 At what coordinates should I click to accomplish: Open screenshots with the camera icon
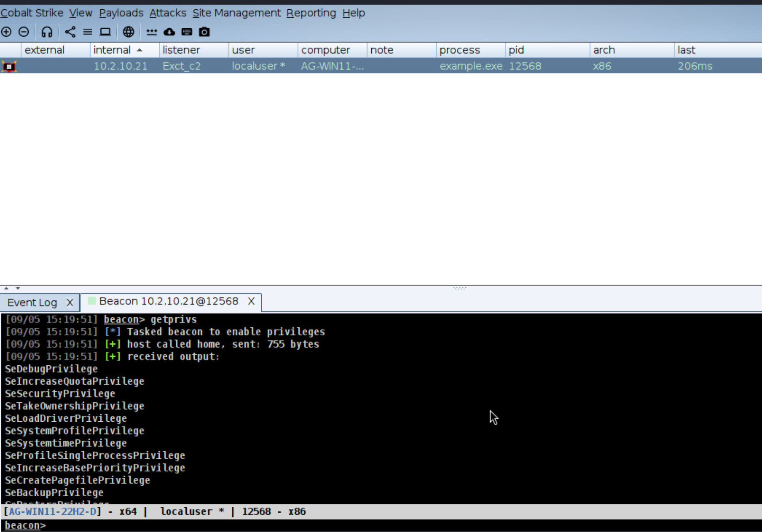pyautogui.click(x=204, y=32)
